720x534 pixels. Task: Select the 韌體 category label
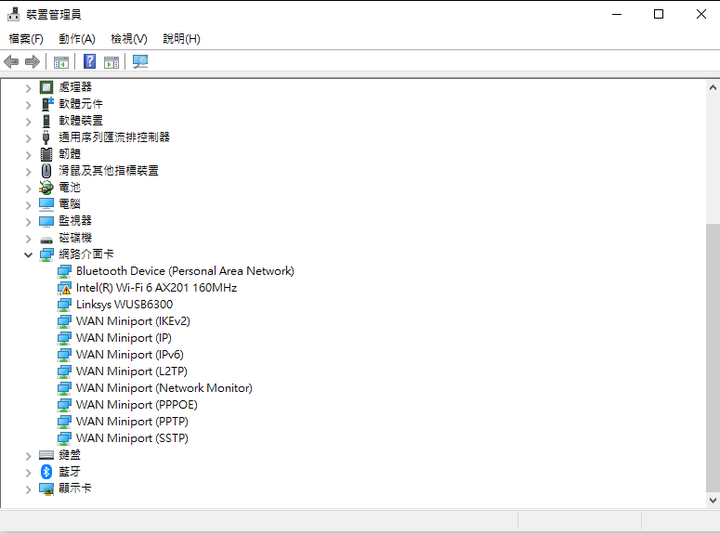click(70, 154)
